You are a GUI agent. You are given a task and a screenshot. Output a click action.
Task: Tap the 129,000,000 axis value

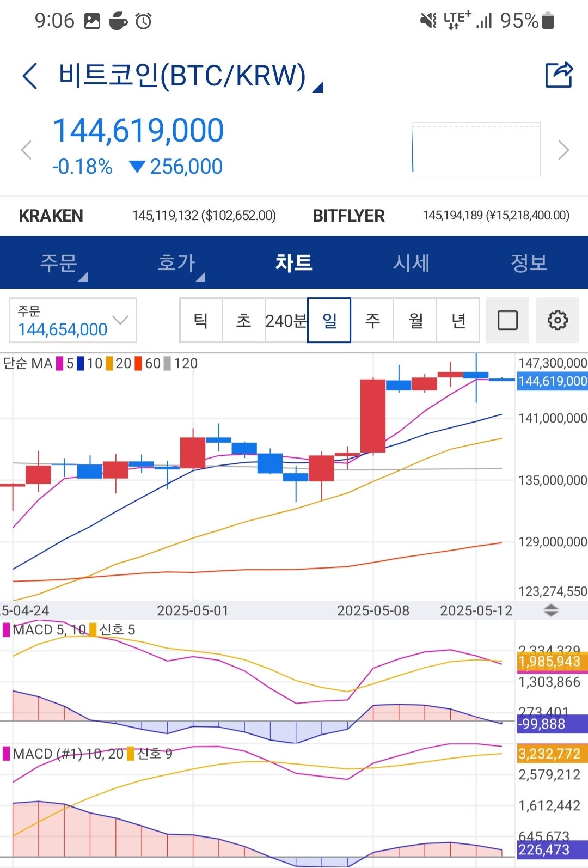tap(553, 542)
